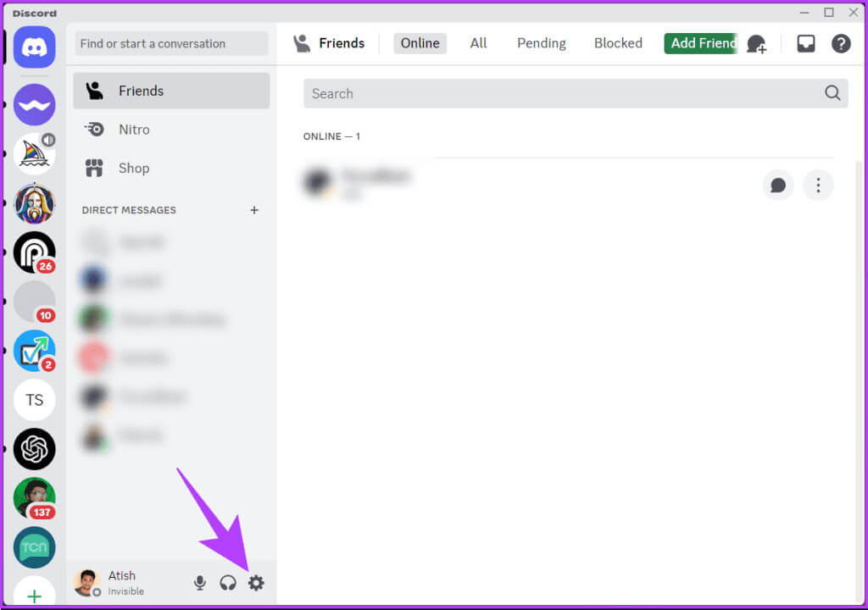The height and width of the screenshot is (610, 868).
Task: Open Discord home direct messages button
Action: click(x=34, y=47)
